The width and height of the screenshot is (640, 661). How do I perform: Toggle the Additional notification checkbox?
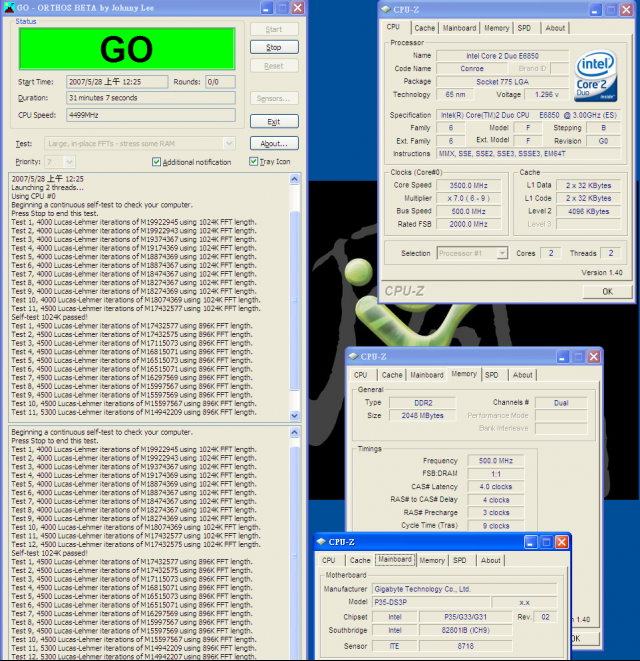pyautogui.click(x=156, y=162)
